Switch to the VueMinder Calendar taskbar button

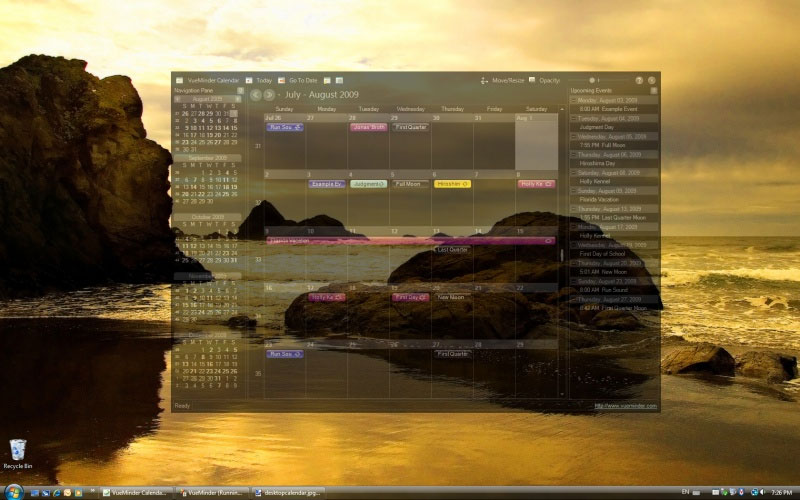tap(135, 492)
